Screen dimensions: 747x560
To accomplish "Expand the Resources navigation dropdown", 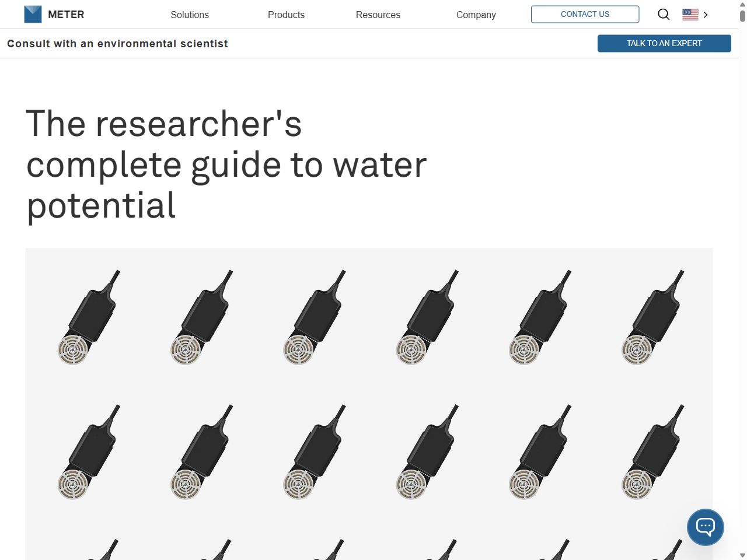I will click(378, 15).
